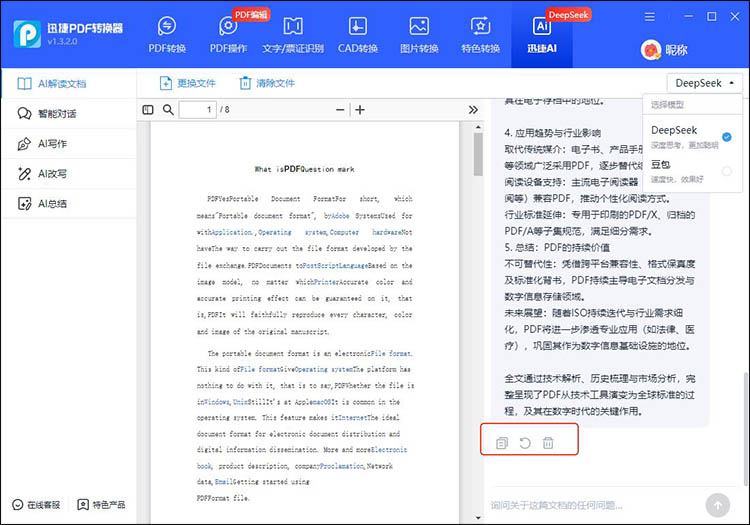Select AI写作 in the left sidebar

click(52, 144)
